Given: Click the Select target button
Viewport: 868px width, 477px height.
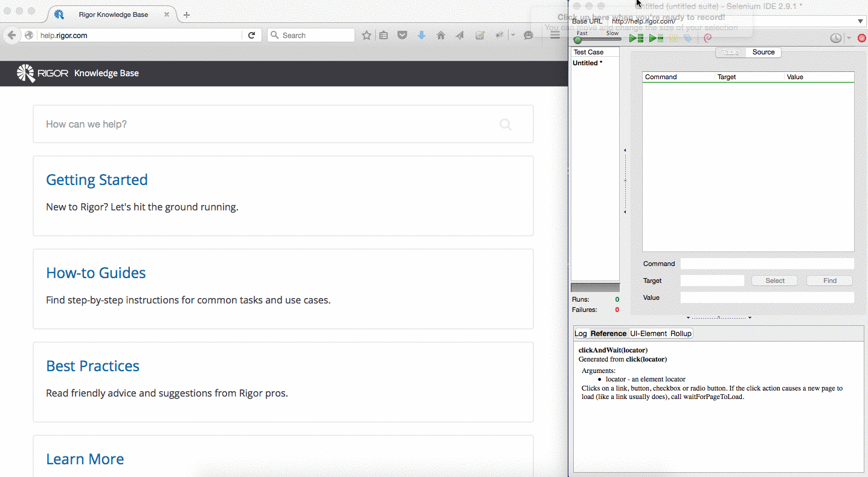Looking at the screenshot, I should (775, 281).
